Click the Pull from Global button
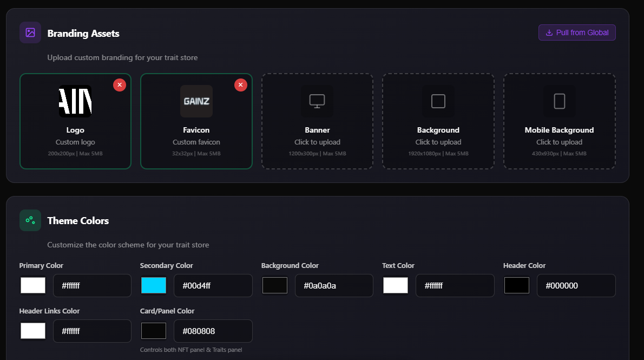The height and width of the screenshot is (360, 644). click(x=577, y=32)
